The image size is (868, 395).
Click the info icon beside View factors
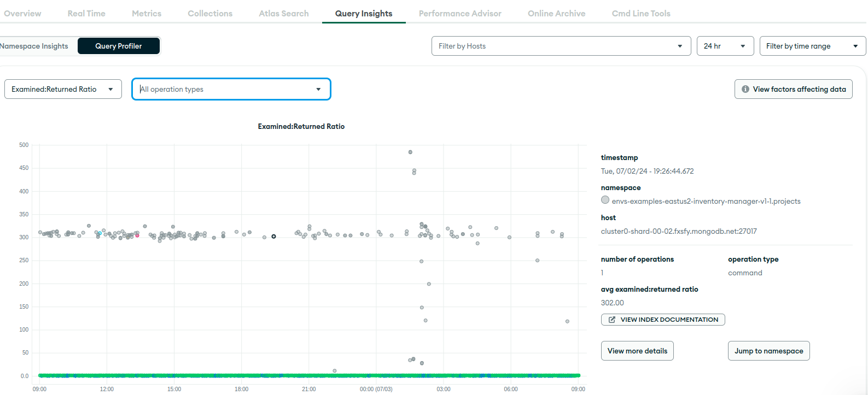(745, 89)
